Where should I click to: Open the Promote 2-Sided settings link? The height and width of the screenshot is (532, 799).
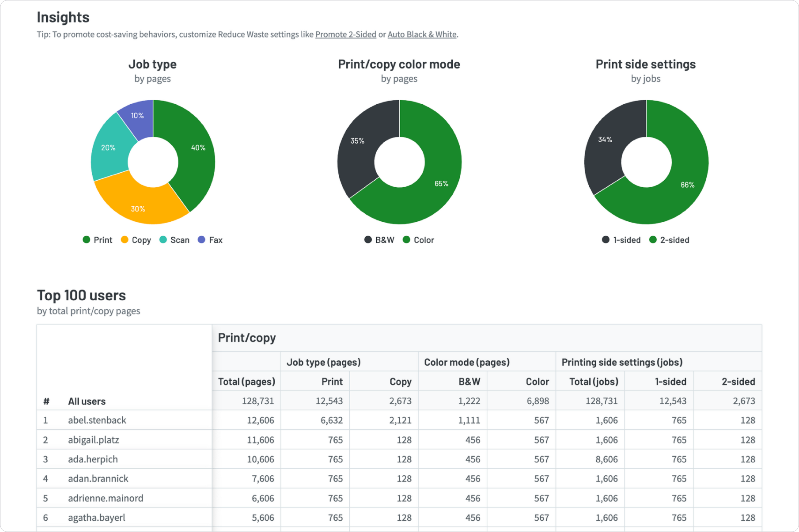click(346, 34)
